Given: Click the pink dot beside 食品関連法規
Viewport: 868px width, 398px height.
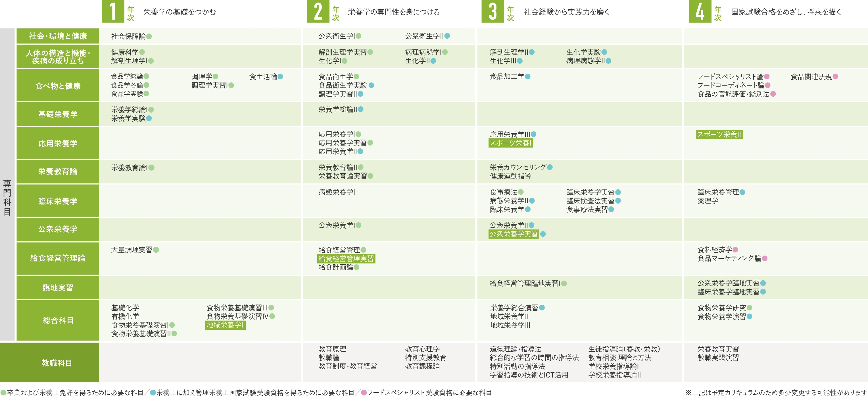Looking at the screenshot, I should click(835, 76).
